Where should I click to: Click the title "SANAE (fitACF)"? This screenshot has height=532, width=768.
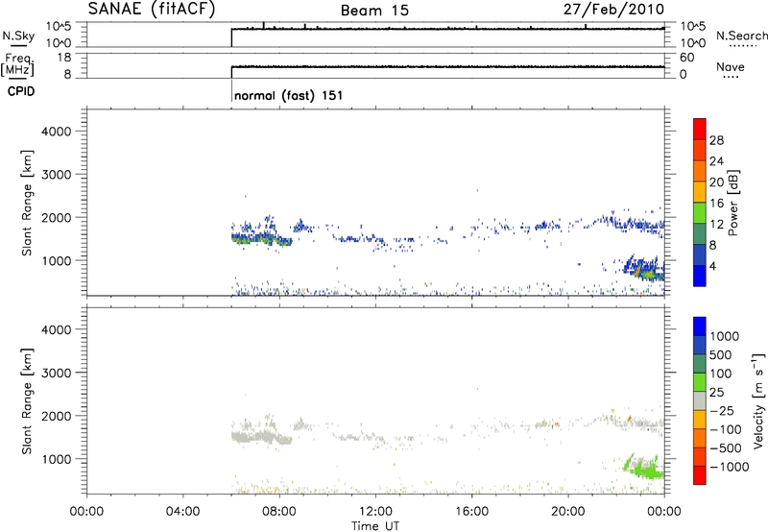pos(152,9)
